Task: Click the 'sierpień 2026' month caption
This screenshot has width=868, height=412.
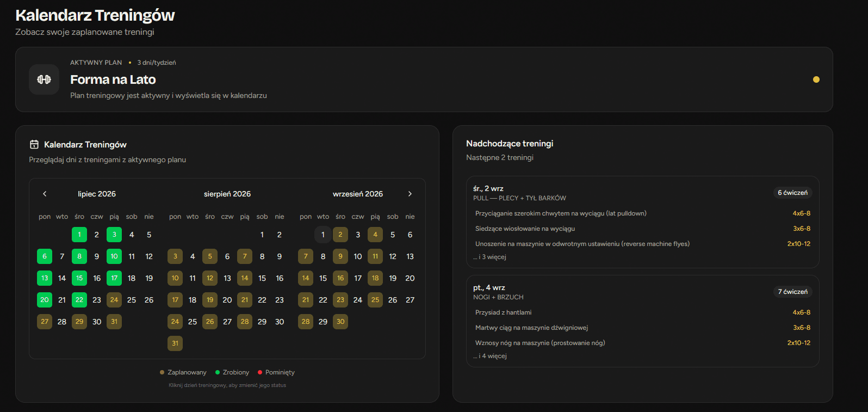Action: pyautogui.click(x=227, y=194)
